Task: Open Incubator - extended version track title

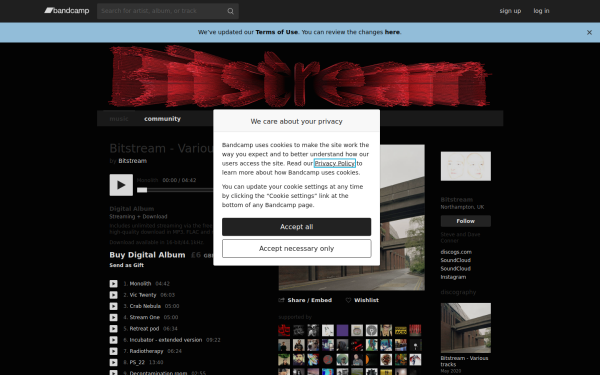Action: [x=166, y=340]
